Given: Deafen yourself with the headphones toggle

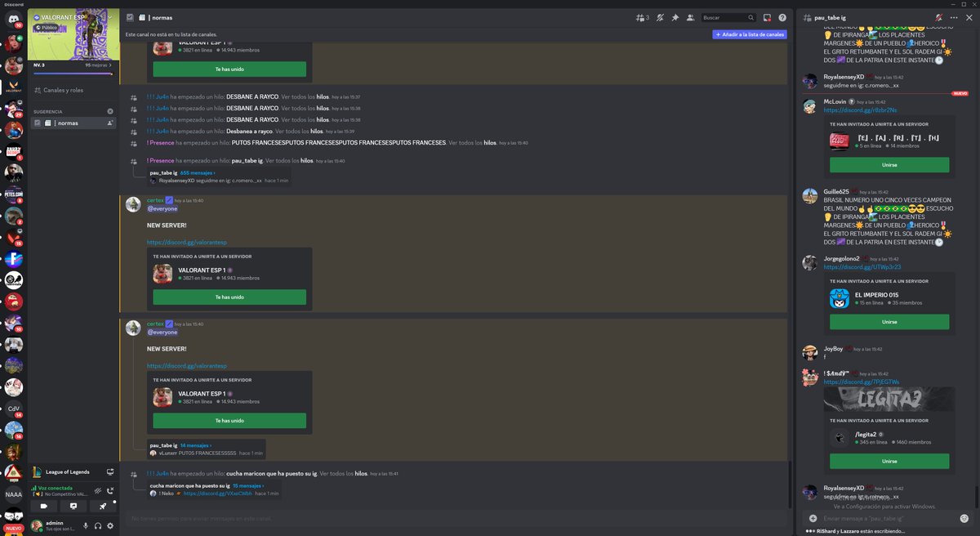Looking at the screenshot, I should click(x=98, y=526).
